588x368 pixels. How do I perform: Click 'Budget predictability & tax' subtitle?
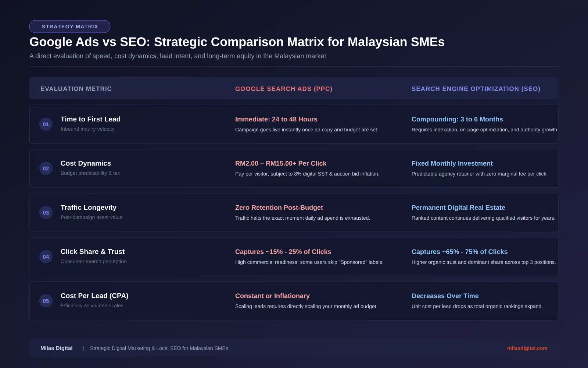(x=90, y=173)
